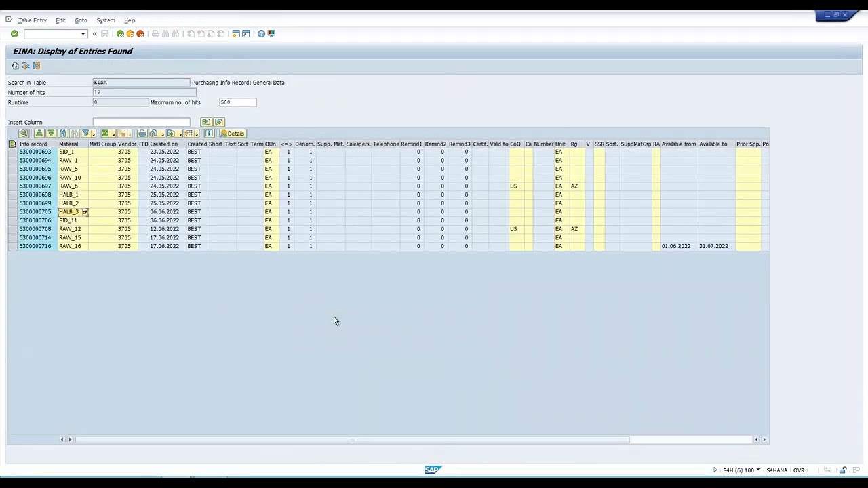Click the green Enter checkmark icon
The height and width of the screenshot is (488, 868).
[x=14, y=33]
